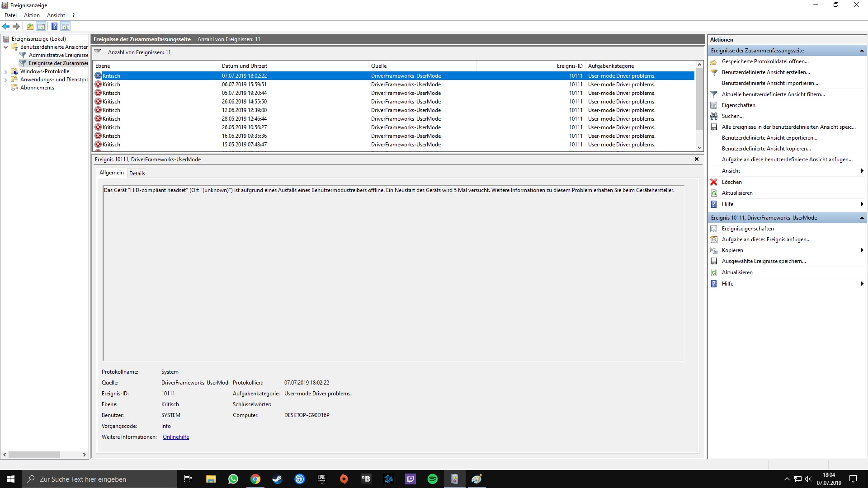The width and height of the screenshot is (868, 488).
Task: Click the Eigenschaften properties icon
Action: 714,105
